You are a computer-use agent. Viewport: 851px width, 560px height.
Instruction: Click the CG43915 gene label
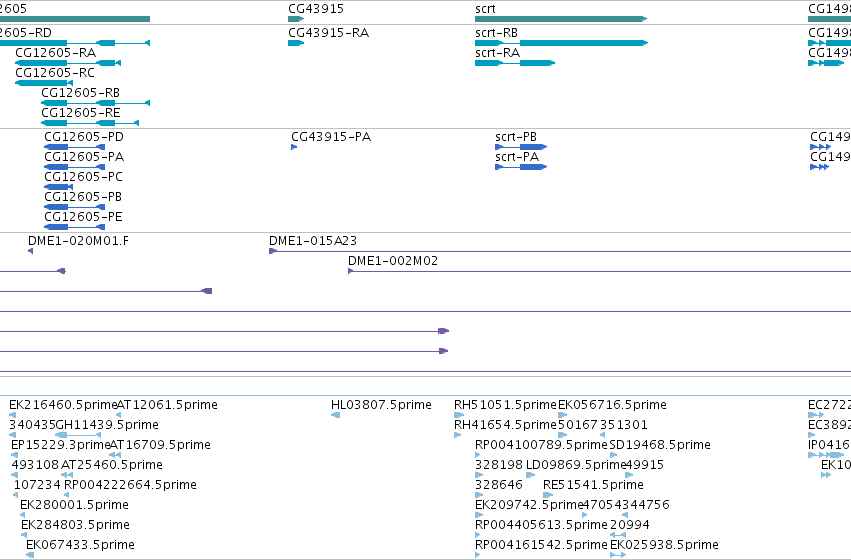316,9
